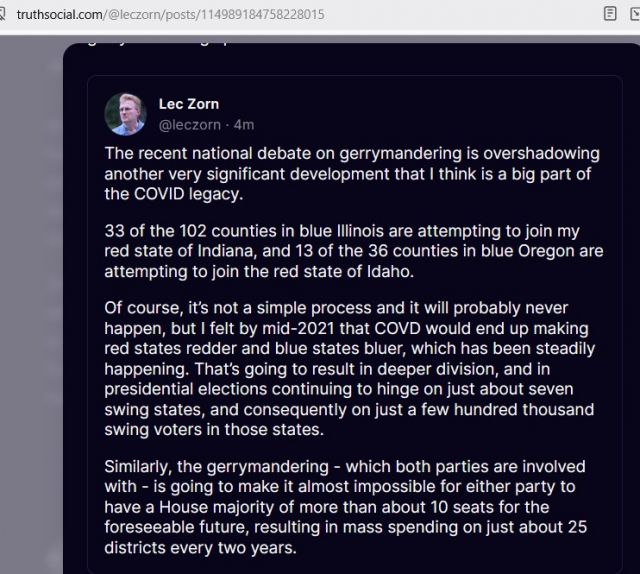
Task: Visit the @leczorn handle under the name
Action: 190,125
